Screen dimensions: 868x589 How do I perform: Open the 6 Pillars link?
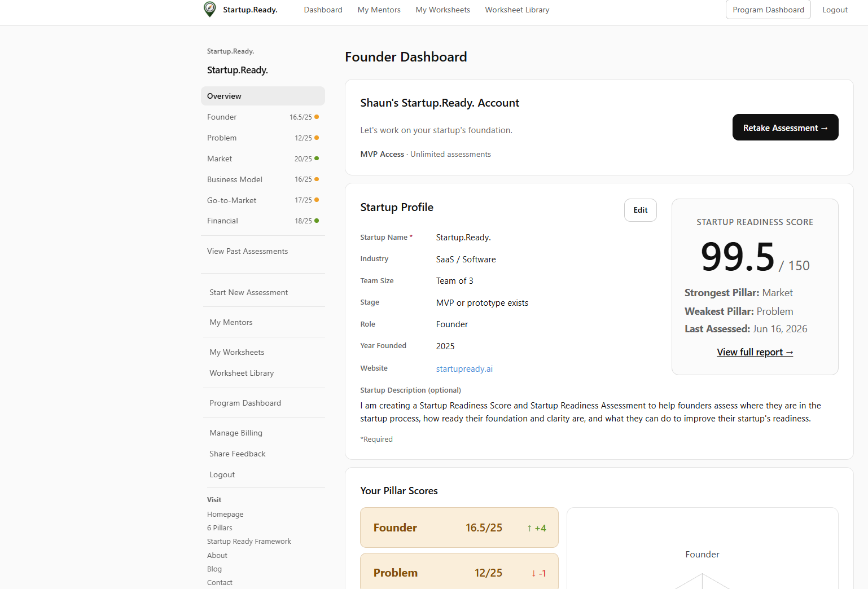click(x=220, y=528)
